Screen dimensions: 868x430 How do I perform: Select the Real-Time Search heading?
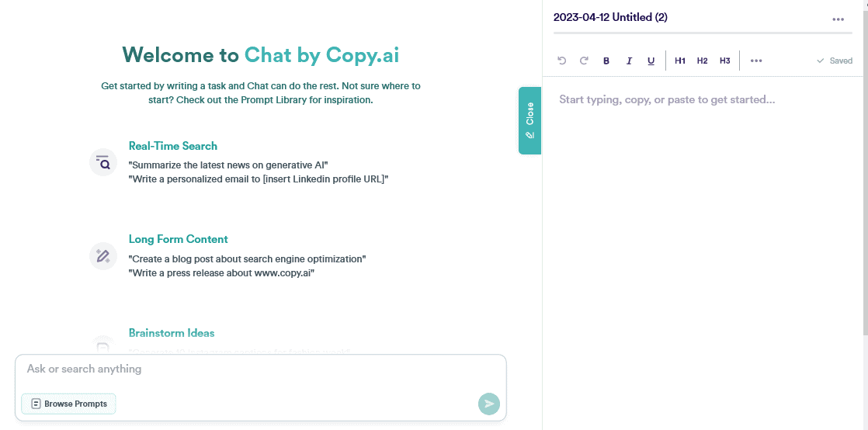coord(172,146)
